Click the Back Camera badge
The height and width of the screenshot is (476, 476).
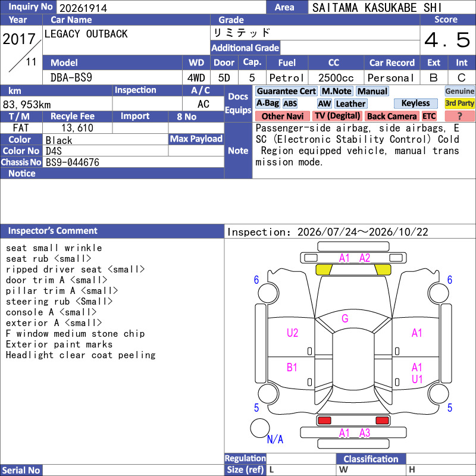coord(392,116)
